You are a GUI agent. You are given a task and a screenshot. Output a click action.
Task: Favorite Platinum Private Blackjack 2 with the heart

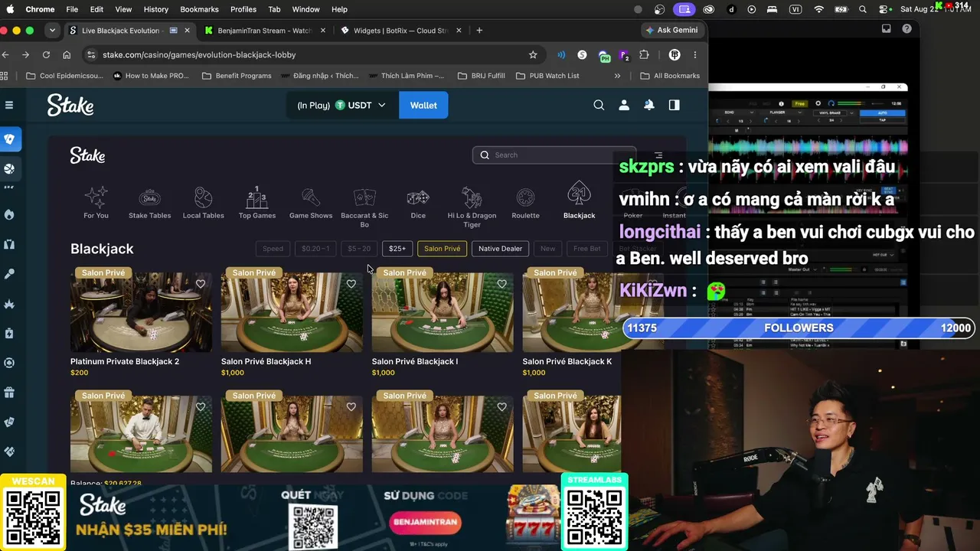coord(201,284)
